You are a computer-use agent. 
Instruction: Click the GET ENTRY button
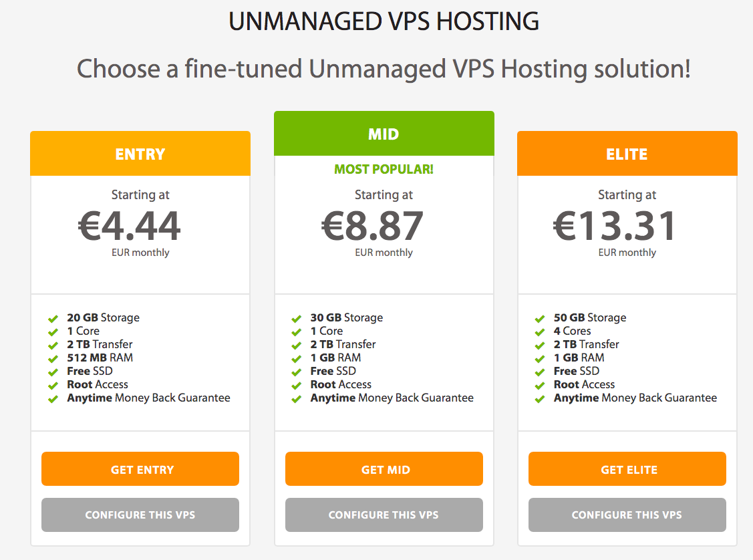140,468
